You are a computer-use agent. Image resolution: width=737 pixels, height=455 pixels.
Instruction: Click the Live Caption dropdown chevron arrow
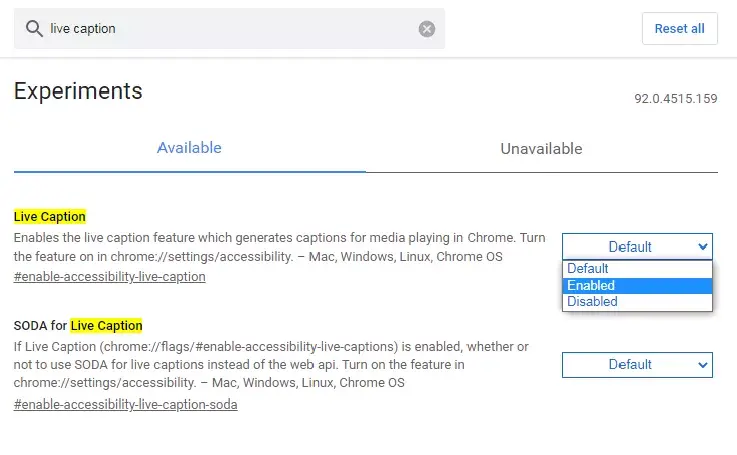tap(703, 246)
